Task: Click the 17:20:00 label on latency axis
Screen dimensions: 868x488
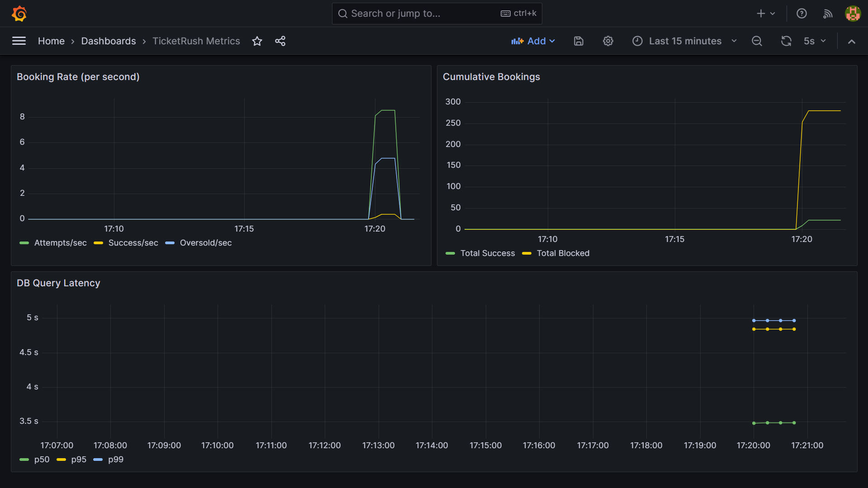Action: pos(754,445)
